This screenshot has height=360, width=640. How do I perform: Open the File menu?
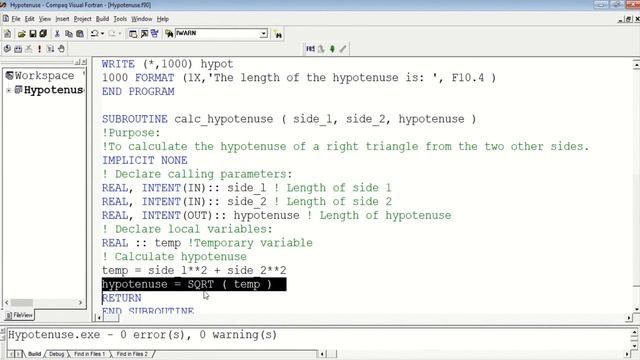point(16,19)
